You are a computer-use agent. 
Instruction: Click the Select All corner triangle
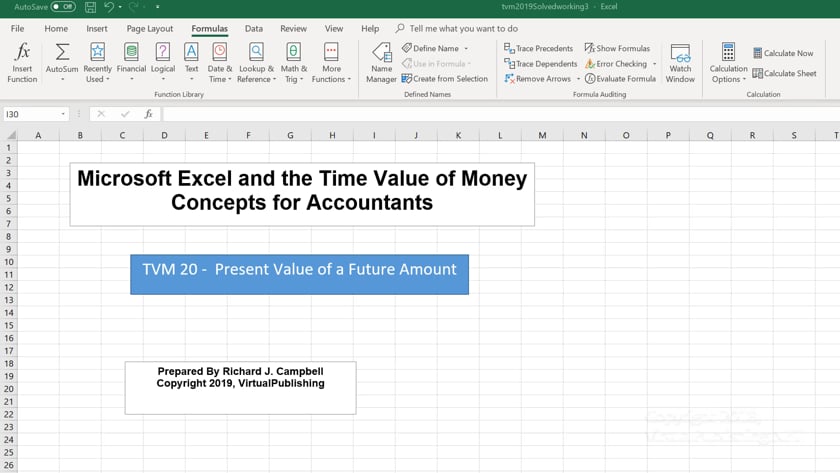coord(9,135)
